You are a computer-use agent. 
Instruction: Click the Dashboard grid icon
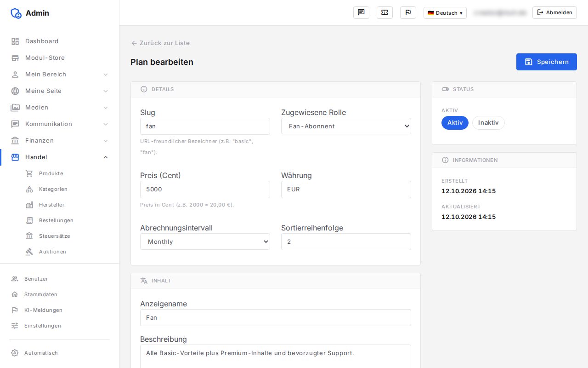click(x=15, y=41)
